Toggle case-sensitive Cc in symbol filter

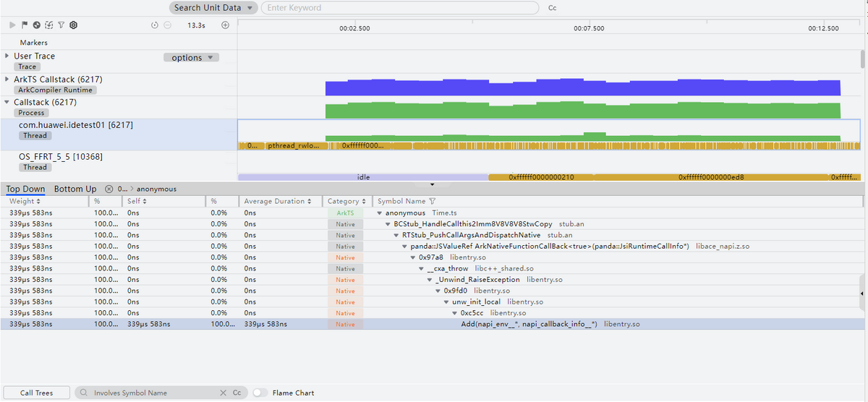(x=237, y=393)
